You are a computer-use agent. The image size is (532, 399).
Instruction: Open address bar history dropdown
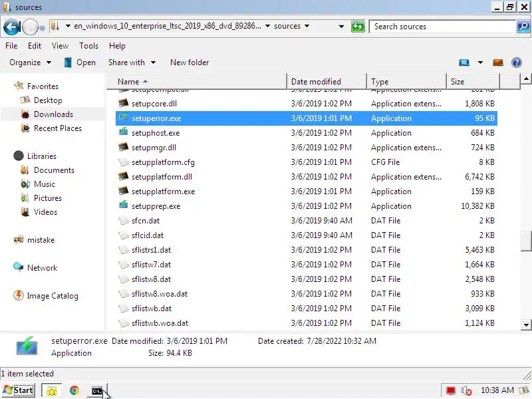point(341,26)
